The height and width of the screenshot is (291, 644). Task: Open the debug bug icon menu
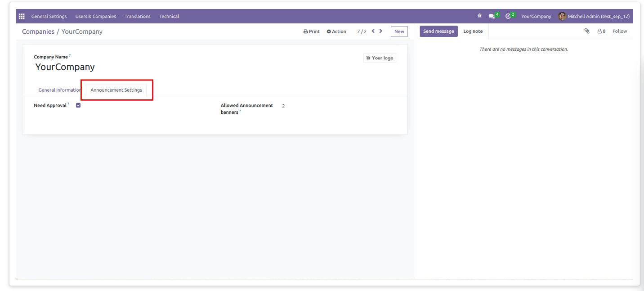[480, 16]
